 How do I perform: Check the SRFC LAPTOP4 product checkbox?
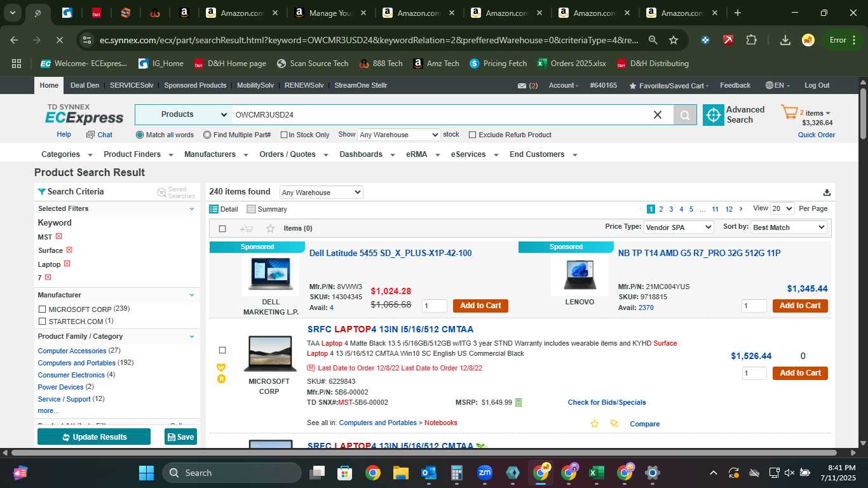[x=222, y=350]
